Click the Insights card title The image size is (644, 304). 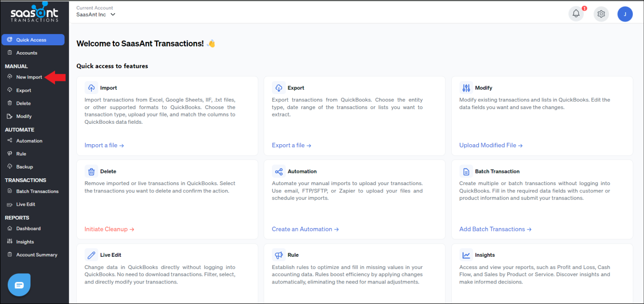pyautogui.click(x=485, y=255)
